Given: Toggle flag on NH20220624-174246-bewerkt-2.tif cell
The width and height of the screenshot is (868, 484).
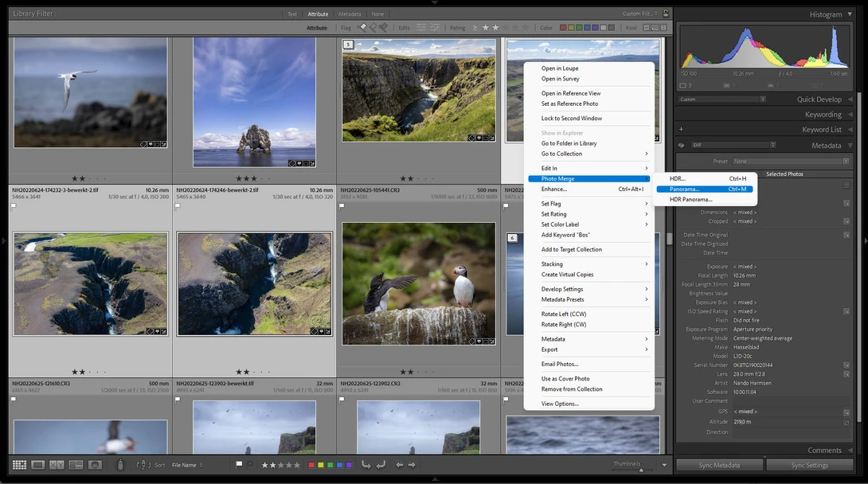Looking at the screenshot, I should point(178,205).
